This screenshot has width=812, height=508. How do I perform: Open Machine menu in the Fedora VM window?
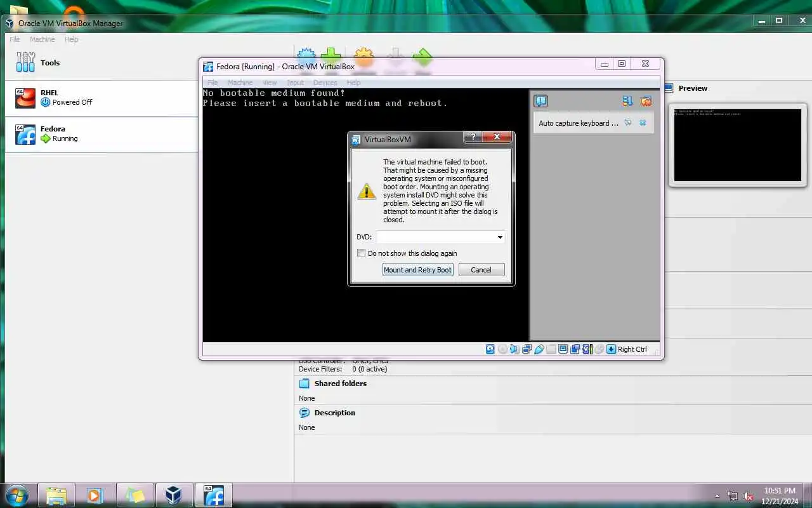pyautogui.click(x=240, y=83)
